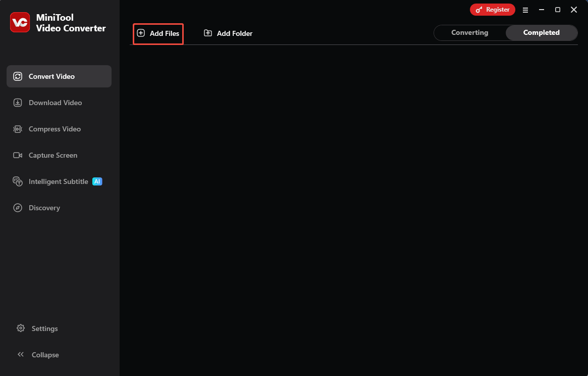The width and height of the screenshot is (588, 376).
Task: Click the Register button
Action: pos(493,9)
